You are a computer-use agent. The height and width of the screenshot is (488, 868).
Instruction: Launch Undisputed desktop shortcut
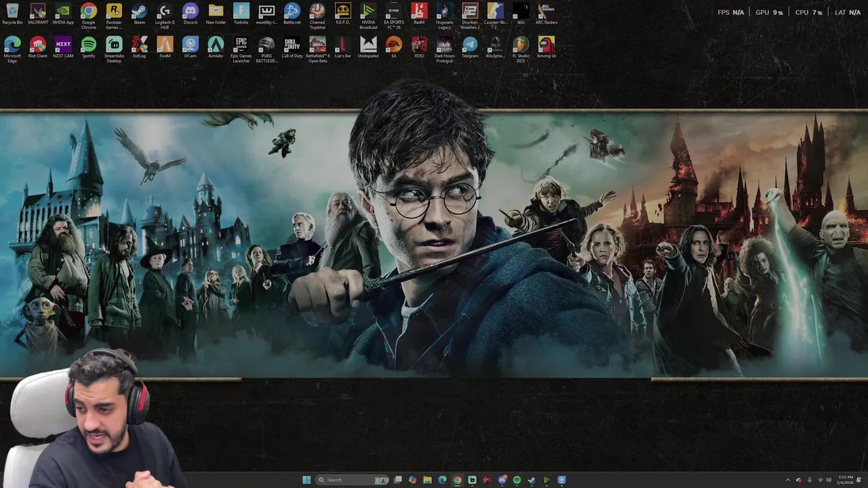(x=368, y=47)
